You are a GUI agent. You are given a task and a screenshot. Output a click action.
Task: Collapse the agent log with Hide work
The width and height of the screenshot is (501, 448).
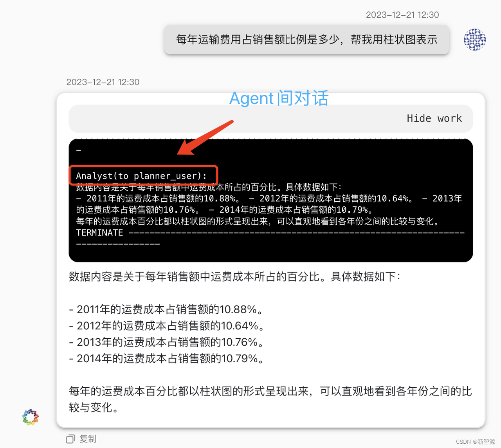tap(434, 119)
